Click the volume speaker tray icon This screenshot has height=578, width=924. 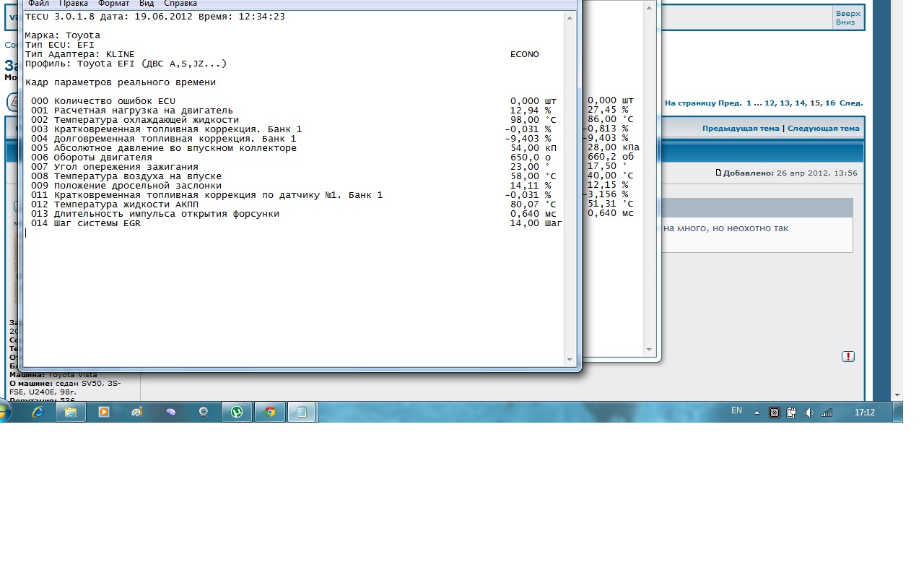(x=809, y=413)
